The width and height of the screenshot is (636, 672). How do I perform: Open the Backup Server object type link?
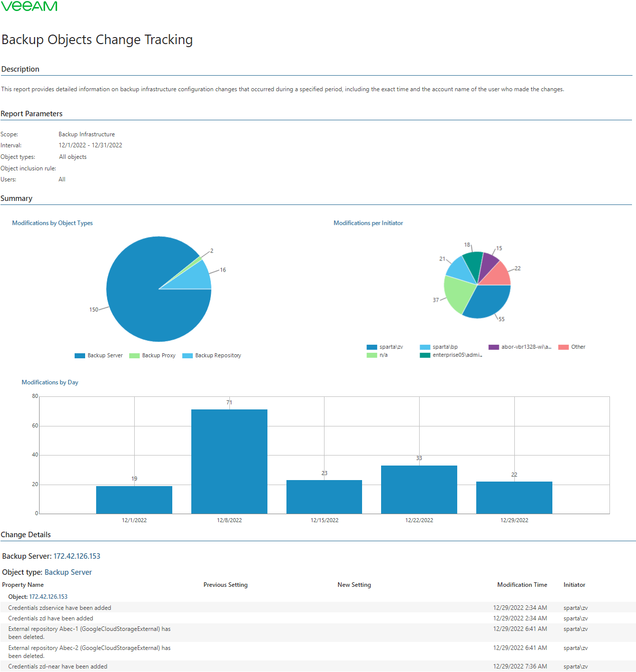pyautogui.click(x=68, y=572)
